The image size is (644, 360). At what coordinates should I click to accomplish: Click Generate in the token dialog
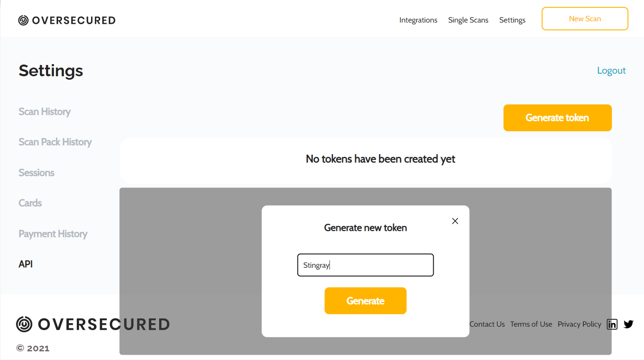tap(365, 301)
